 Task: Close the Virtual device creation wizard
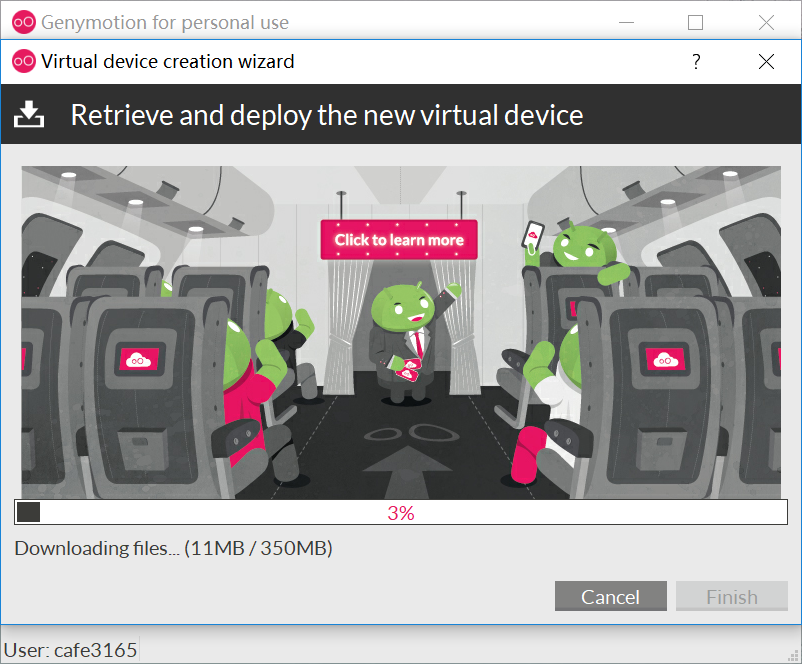(x=766, y=62)
